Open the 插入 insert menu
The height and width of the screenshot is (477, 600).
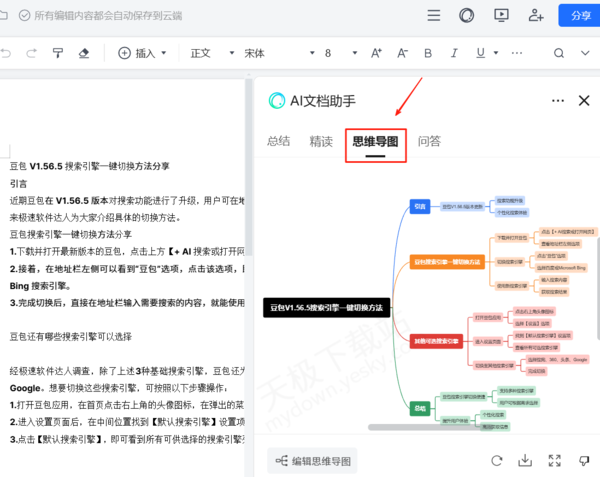pos(142,53)
